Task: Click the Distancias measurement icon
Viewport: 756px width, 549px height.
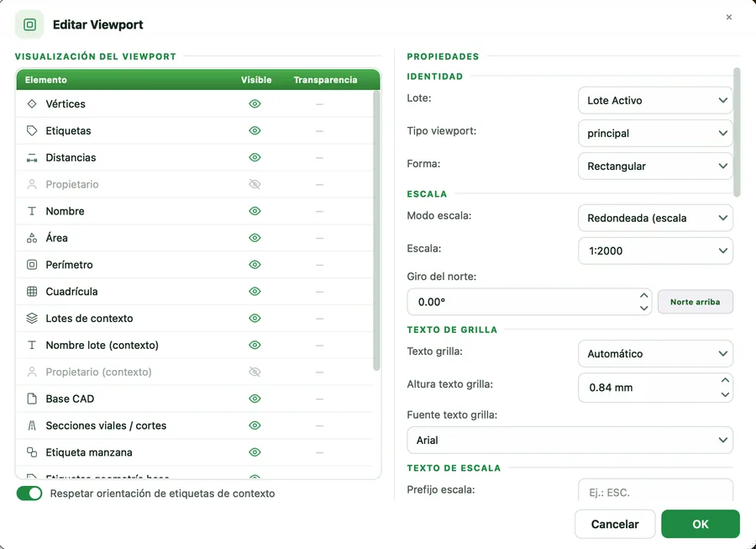Action: [x=32, y=158]
